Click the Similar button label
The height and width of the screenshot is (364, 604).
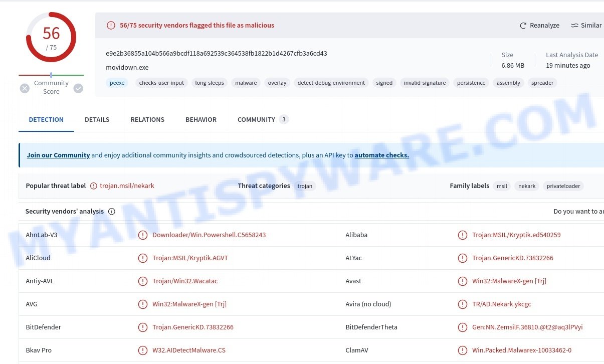coord(591,26)
